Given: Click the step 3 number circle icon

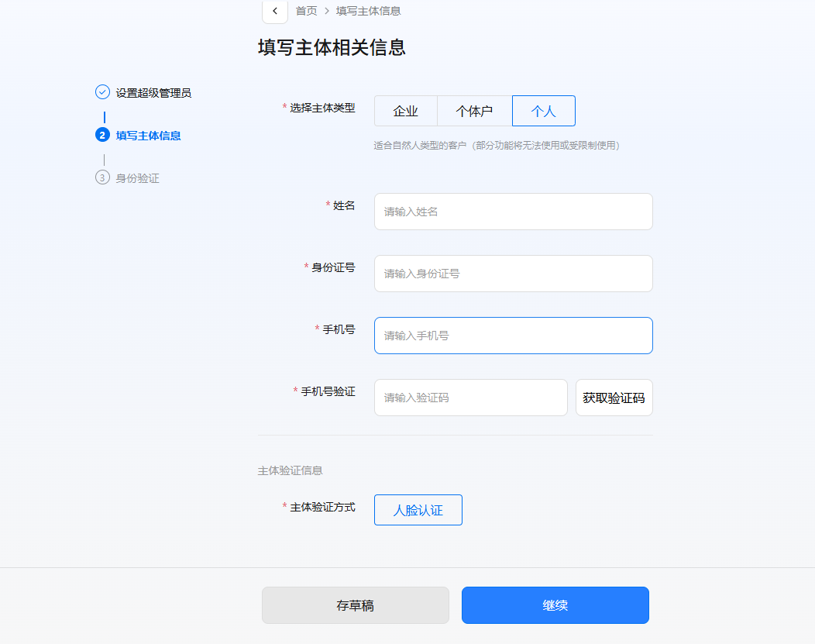Looking at the screenshot, I should [x=102, y=177].
